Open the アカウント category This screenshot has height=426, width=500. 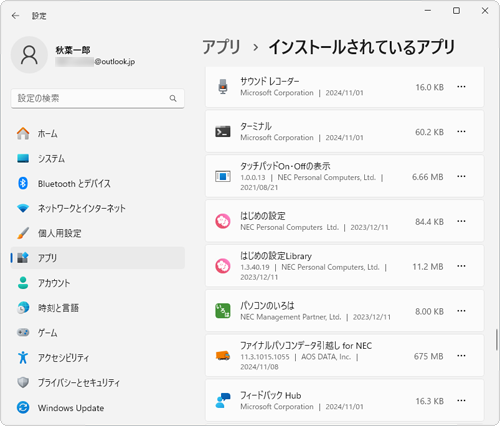tap(98, 283)
